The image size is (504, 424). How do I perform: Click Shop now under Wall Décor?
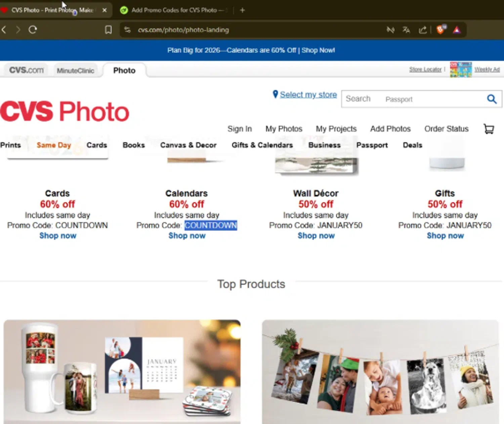[x=316, y=236]
